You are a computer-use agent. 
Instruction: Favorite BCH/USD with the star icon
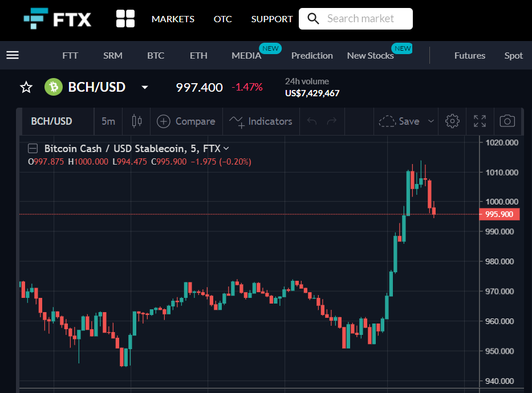point(26,87)
